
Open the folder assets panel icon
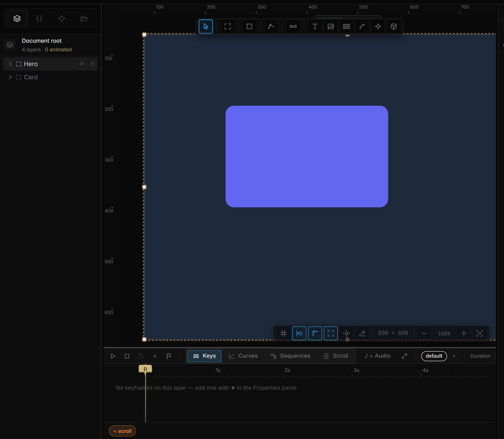84,19
